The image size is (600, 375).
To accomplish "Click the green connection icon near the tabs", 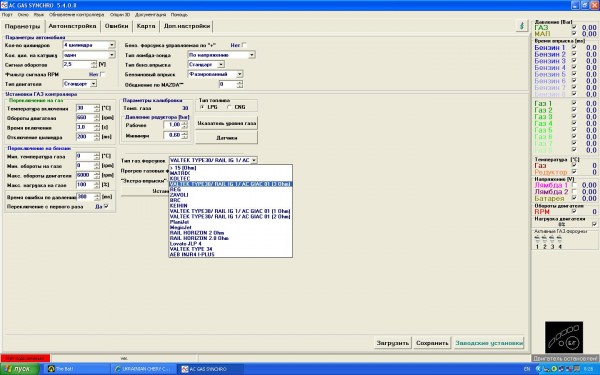I will (x=522, y=26).
